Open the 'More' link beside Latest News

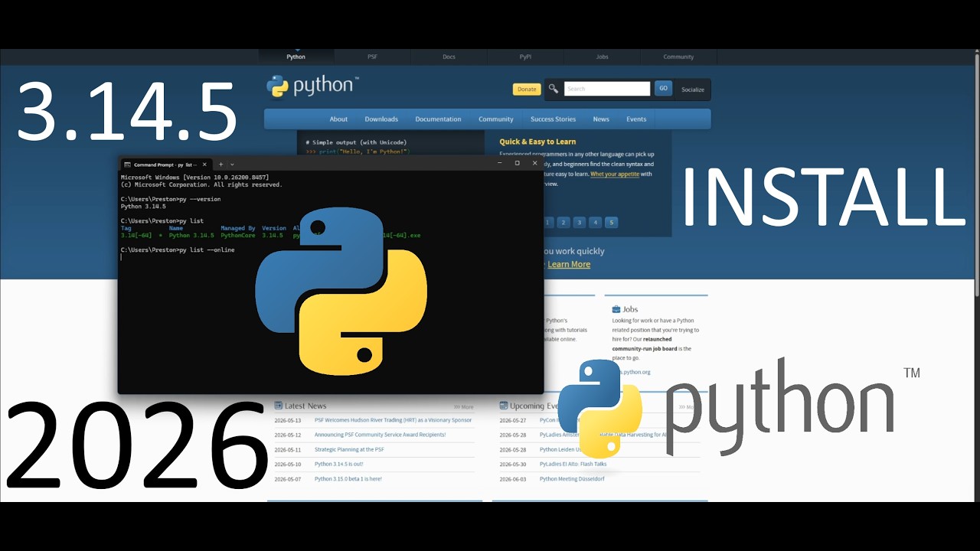(464, 407)
